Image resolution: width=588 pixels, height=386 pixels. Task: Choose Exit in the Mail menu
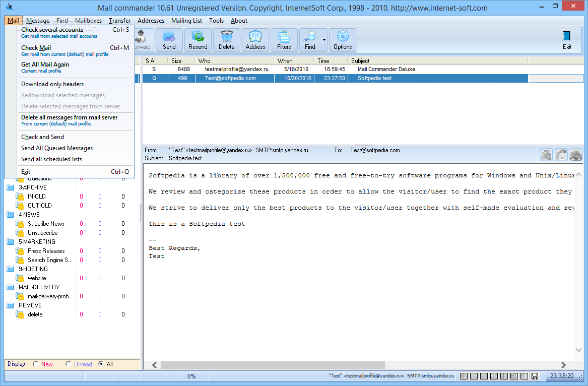[x=75, y=172]
